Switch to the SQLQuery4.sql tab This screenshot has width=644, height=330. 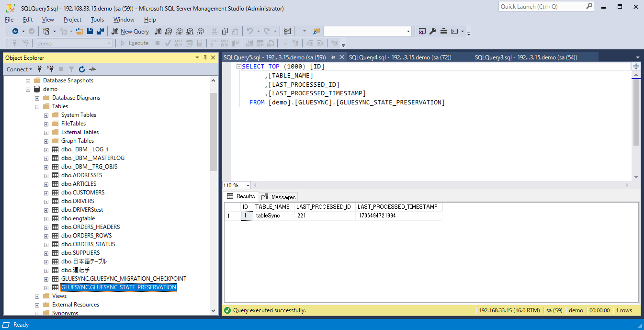(400, 57)
